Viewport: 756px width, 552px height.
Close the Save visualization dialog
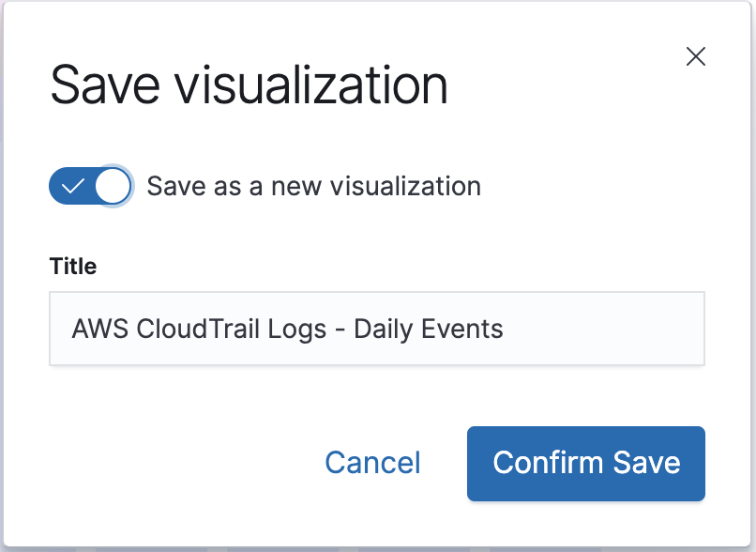(696, 56)
